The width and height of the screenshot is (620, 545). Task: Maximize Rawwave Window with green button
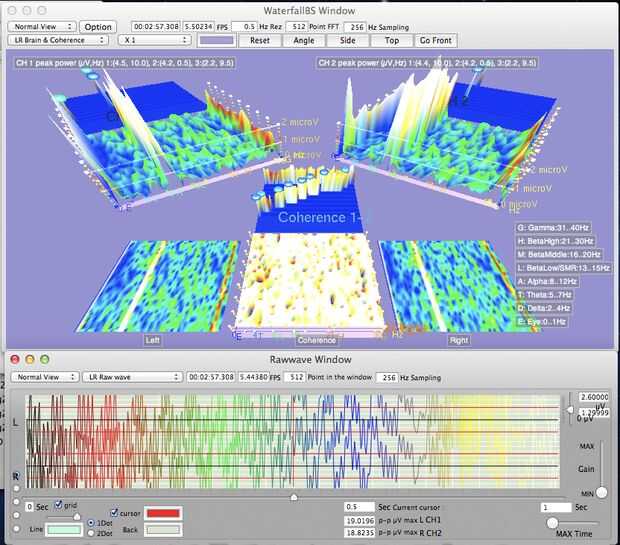coord(45,359)
